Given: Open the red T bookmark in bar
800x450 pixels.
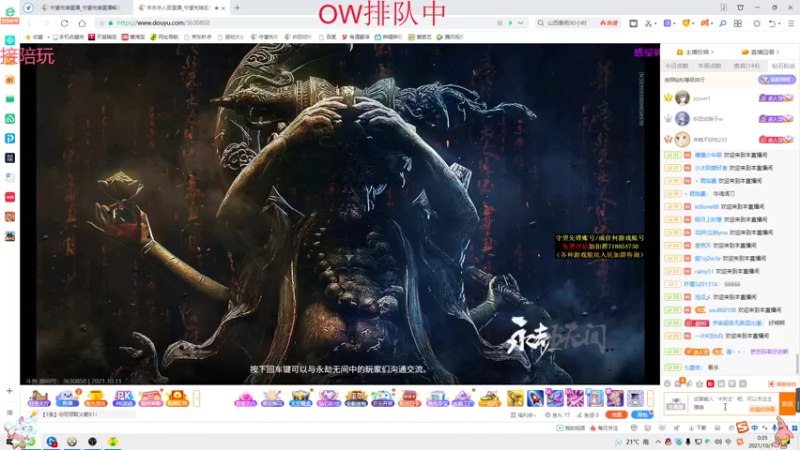Looking at the screenshot, I should point(103,37).
